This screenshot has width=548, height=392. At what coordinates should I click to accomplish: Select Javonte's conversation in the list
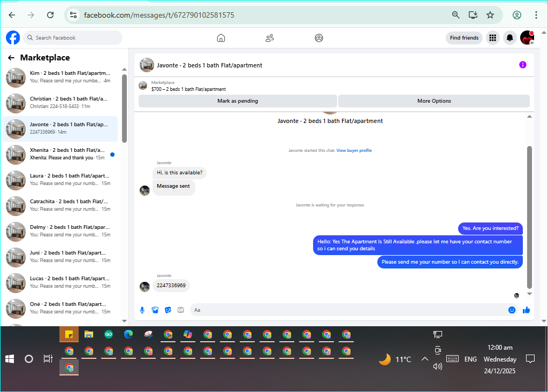[x=60, y=129]
